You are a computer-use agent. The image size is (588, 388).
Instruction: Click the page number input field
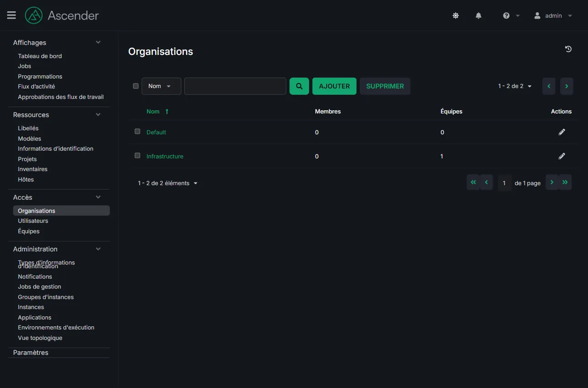click(x=505, y=183)
